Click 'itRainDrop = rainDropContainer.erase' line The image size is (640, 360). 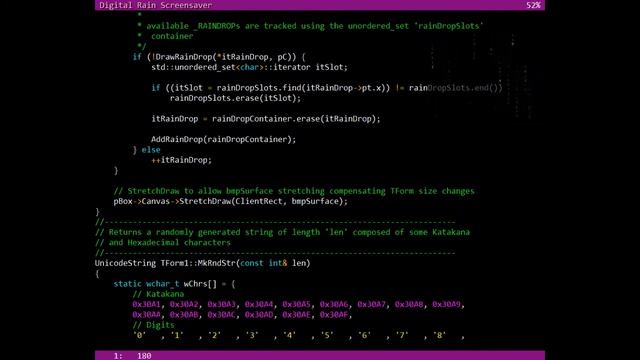(x=266, y=119)
